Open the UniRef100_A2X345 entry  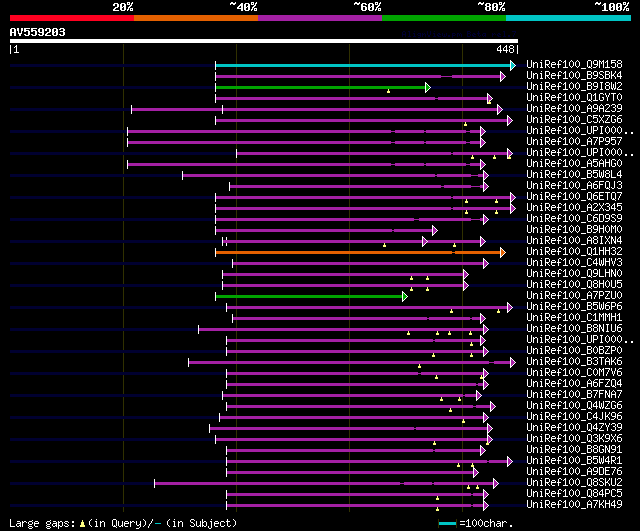click(x=574, y=208)
